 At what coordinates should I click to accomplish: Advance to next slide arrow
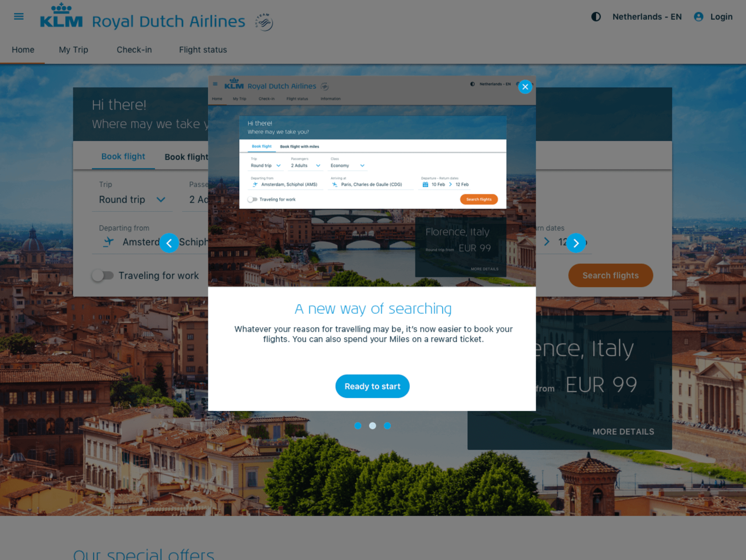[576, 243]
